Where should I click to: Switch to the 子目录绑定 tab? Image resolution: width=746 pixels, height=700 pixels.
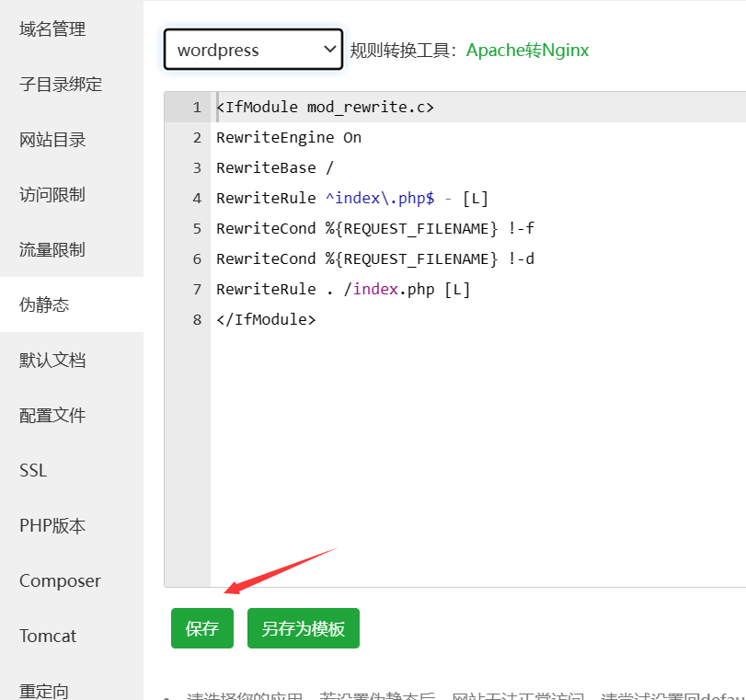click(x=61, y=85)
